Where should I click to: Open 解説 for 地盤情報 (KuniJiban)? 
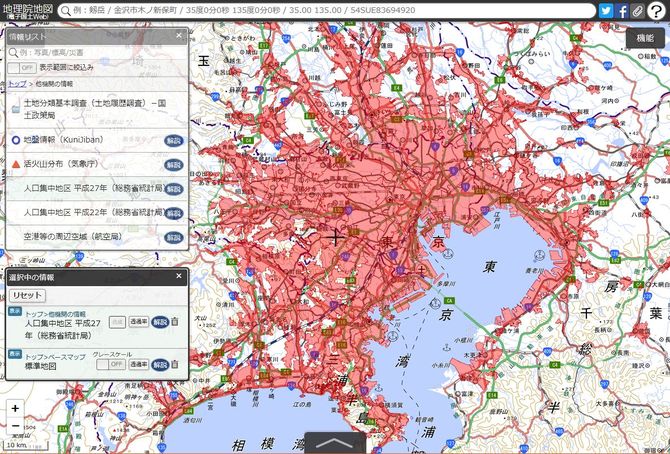click(x=173, y=141)
